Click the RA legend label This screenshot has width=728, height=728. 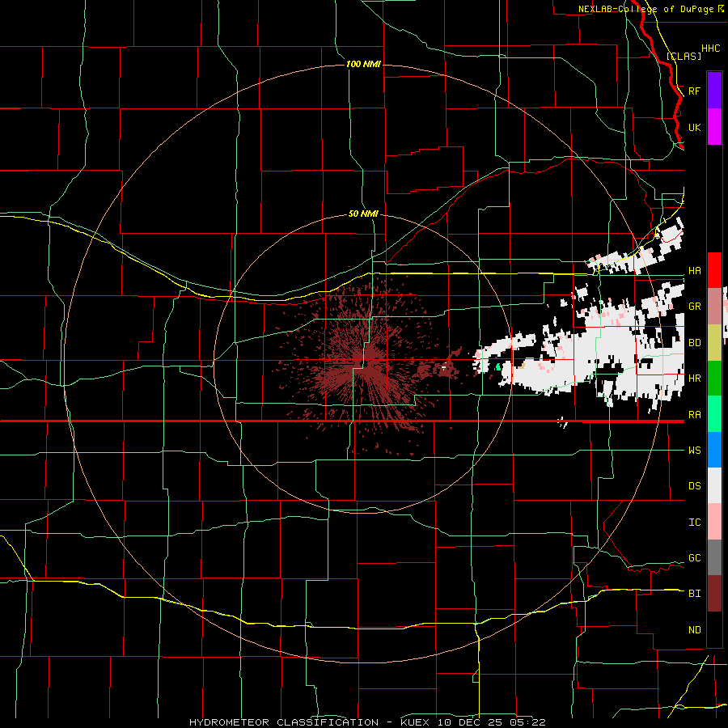coord(695,415)
